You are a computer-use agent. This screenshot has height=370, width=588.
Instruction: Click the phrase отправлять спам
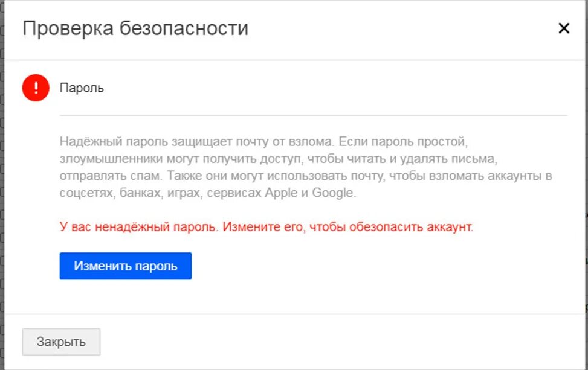click(111, 176)
